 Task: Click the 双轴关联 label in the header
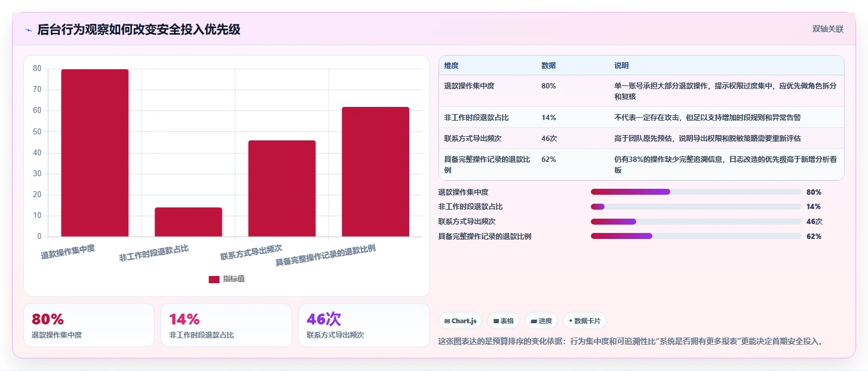pos(827,29)
